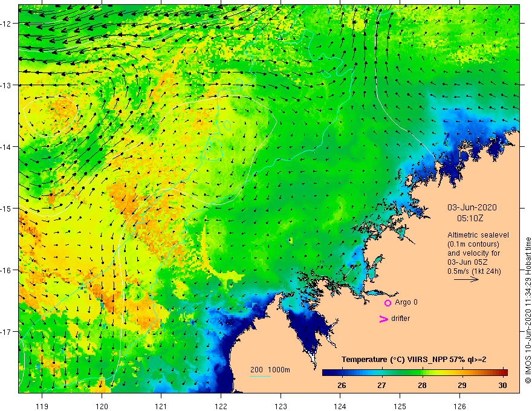Click the colorbar tick label 28
This screenshot has width=532, height=411.
click(x=422, y=385)
